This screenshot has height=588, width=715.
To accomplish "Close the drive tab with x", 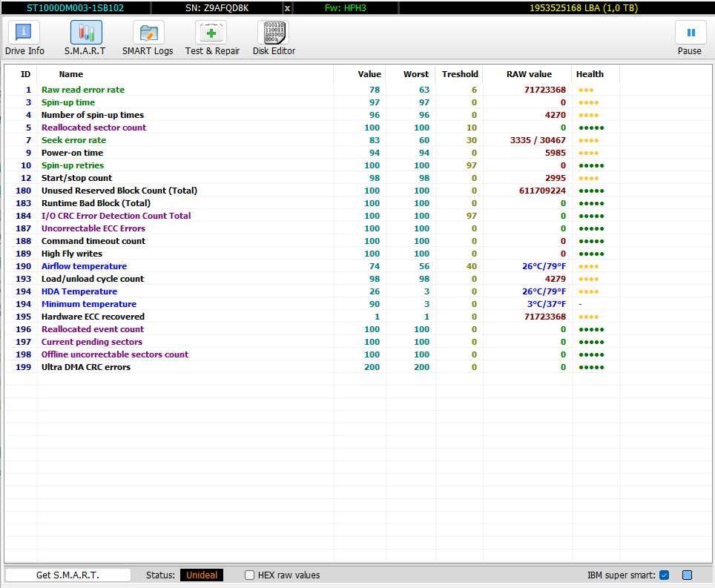I will point(287,8).
